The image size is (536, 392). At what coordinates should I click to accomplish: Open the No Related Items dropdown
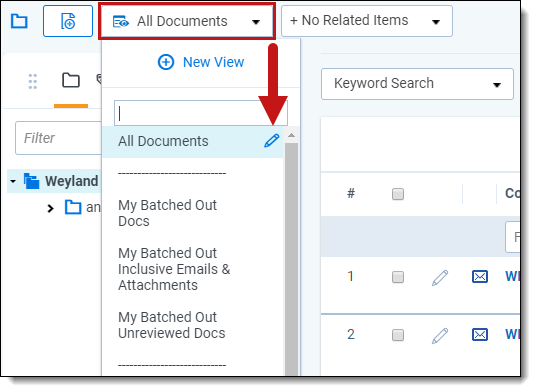click(367, 21)
